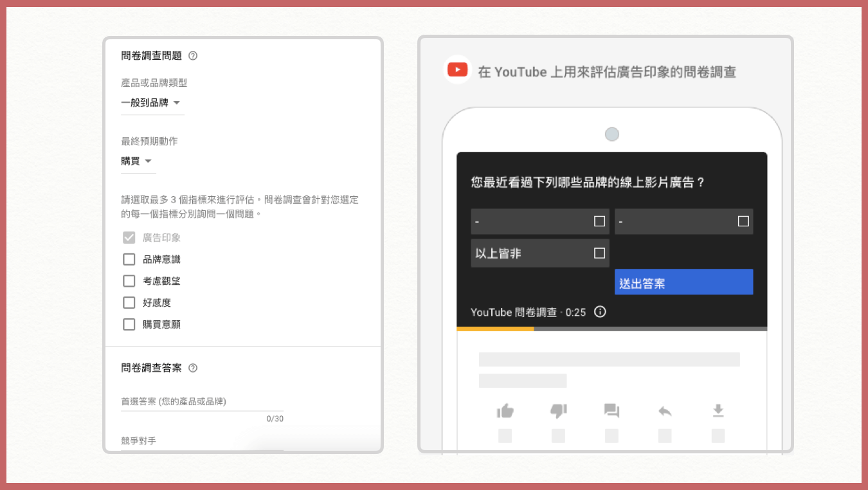Image resolution: width=868 pixels, height=490 pixels.
Task: Click the thumbs-down dislike icon
Action: pos(559,411)
